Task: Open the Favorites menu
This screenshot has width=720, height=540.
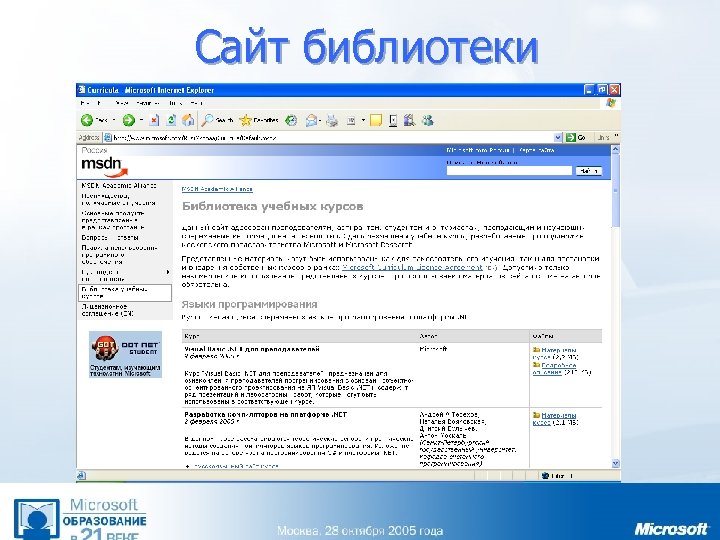Action: 147,103
